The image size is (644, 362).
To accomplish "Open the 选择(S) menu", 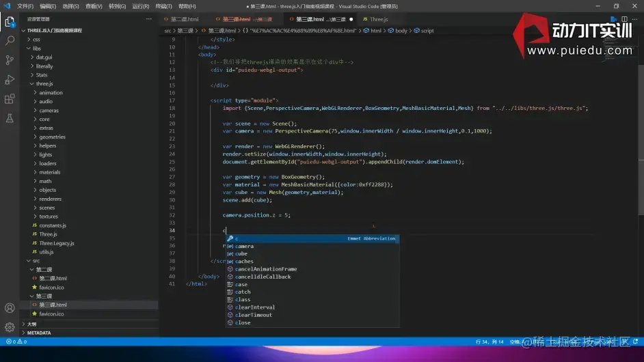I will coord(70,6).
